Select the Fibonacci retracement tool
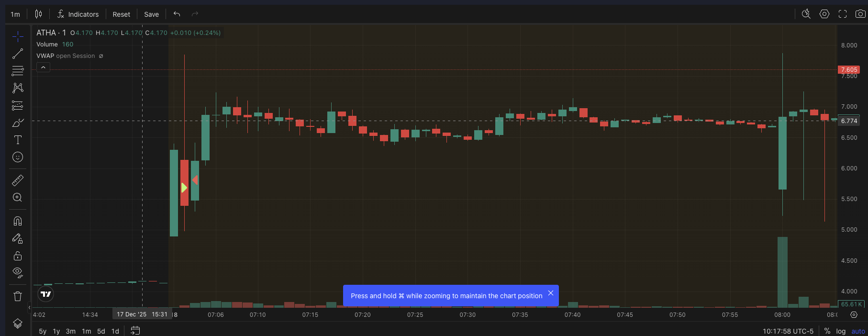Image resolution: width=868 pixels, height=336 pixels. [x=18, y=71]
